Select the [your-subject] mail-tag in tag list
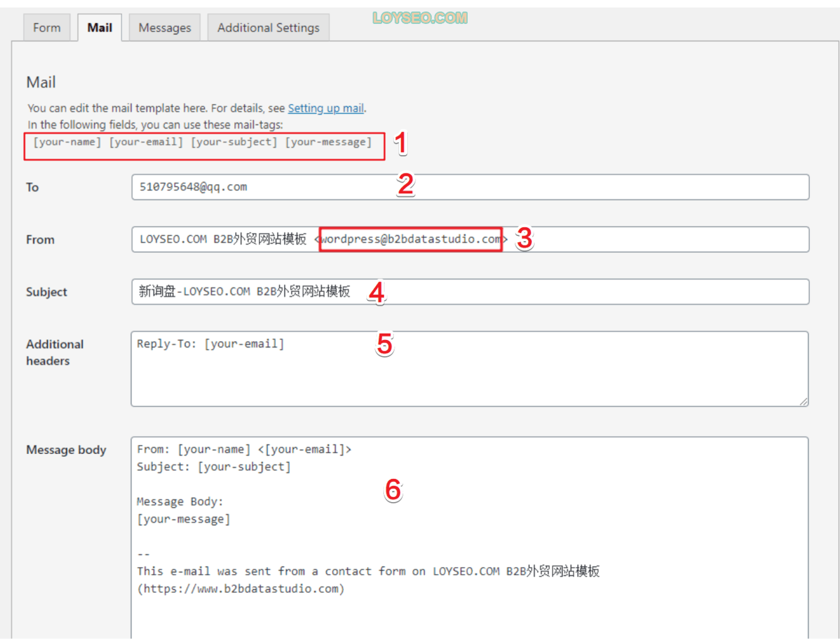Viewport: 840px width, 641px height. pyautogui.click(x=234, y=142)
